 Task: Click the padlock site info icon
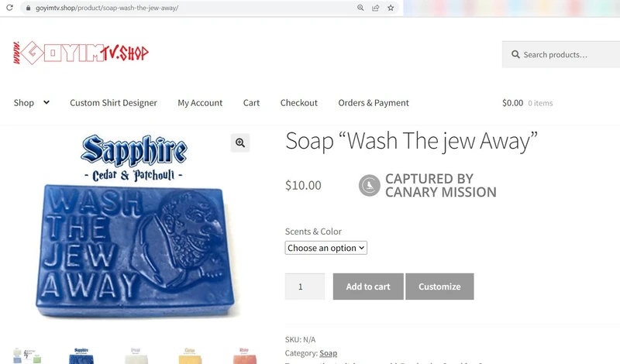[28, 8]
